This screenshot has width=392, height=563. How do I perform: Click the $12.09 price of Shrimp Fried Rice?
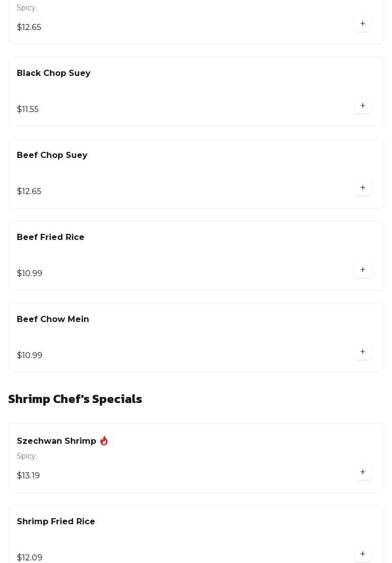(x=30, y=557)
